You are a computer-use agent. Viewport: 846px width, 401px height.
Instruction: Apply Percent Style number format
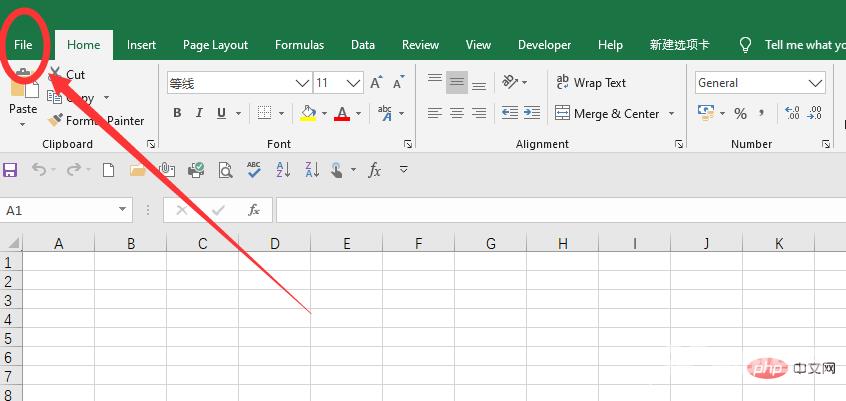(x=741, y=113)
